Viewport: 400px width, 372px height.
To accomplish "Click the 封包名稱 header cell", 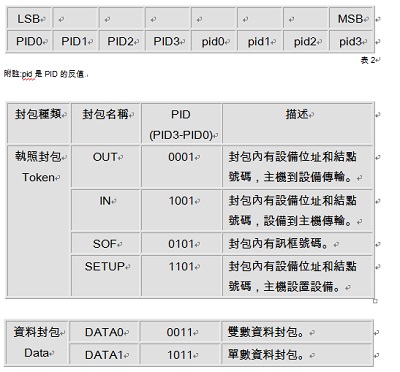I will pyautogui.click(x=106, y=124).
